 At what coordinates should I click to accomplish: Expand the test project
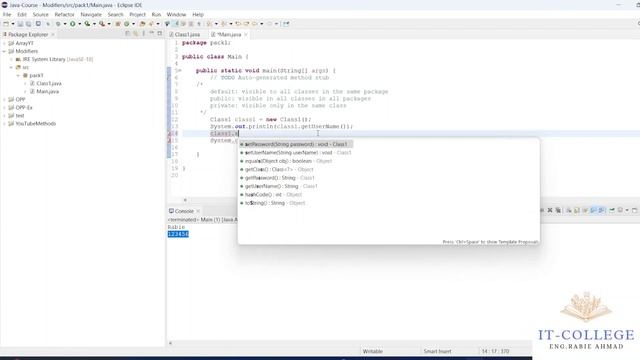coord(4,116)
